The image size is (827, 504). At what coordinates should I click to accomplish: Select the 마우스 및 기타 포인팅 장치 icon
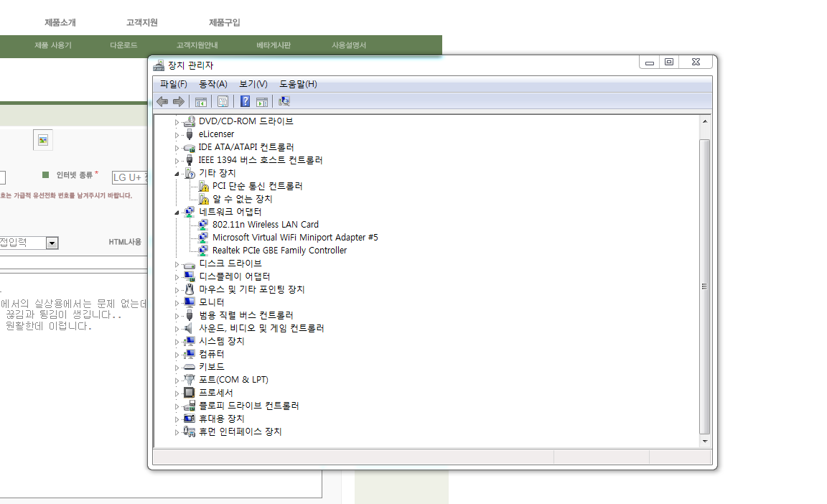(190, 289)
